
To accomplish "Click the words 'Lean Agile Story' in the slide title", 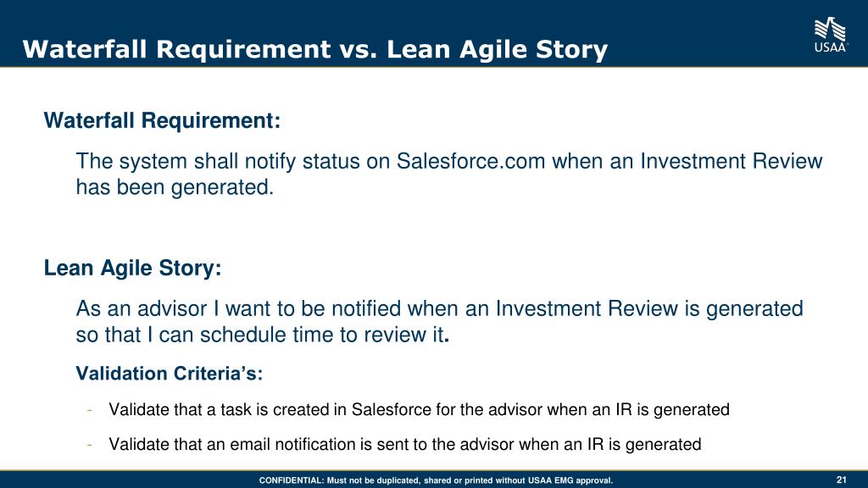I will (497, 49).
